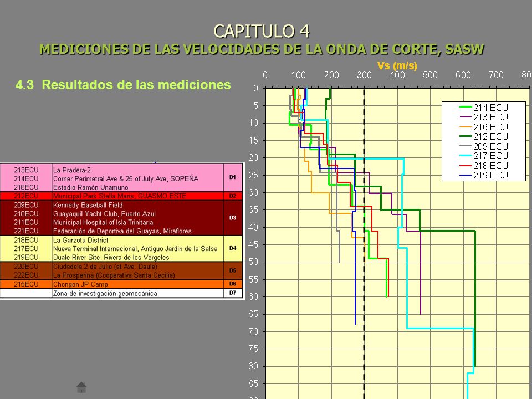The width and height of the screenshot is (532, 399).
Task: Click the 209ECU code cell
Action: (x=26, y=205)
